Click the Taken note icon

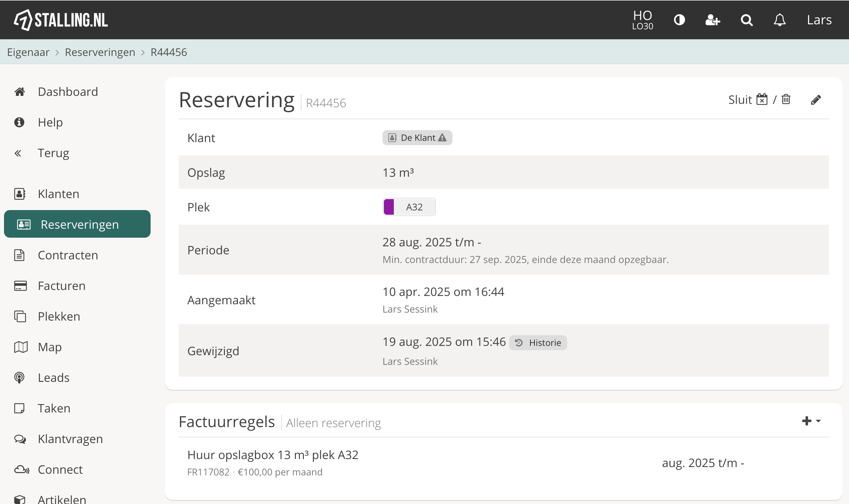19,408
